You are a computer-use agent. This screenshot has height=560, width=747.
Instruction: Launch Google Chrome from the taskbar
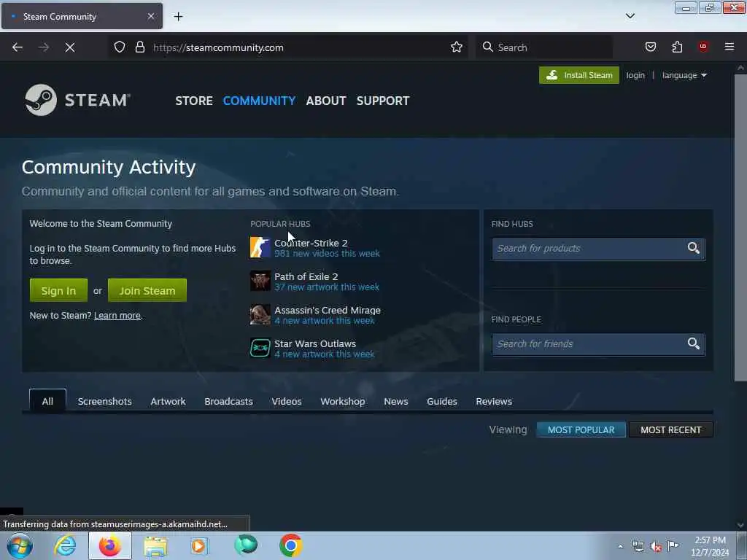point(290,545)
